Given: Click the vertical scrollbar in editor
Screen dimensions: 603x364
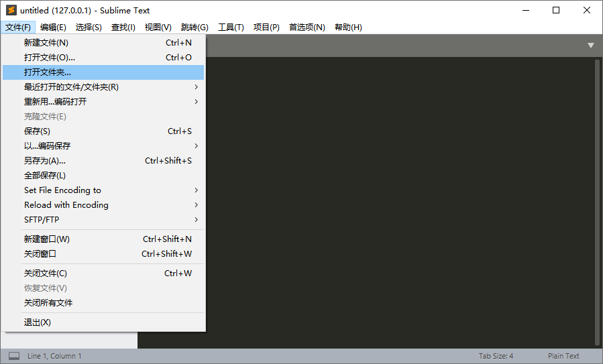Looking at the screenshot, I should pyautogui.click(x=597, y=202).
